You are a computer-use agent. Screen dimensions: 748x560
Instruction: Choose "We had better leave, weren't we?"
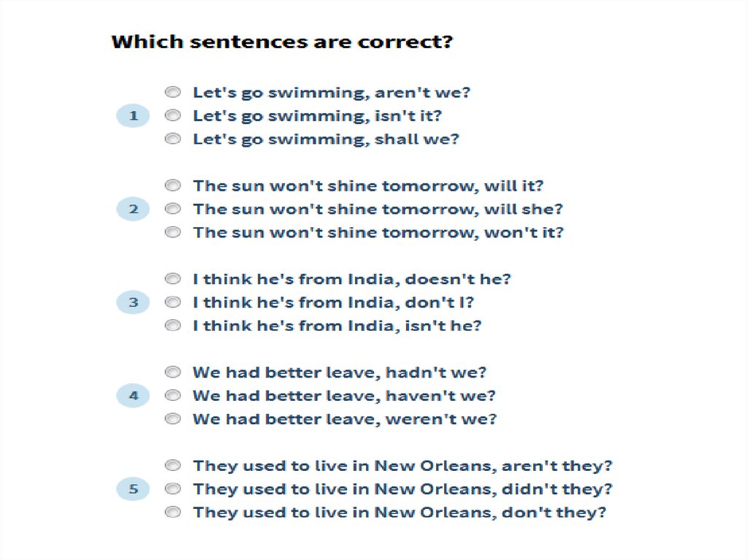click(x=172, y=419)
